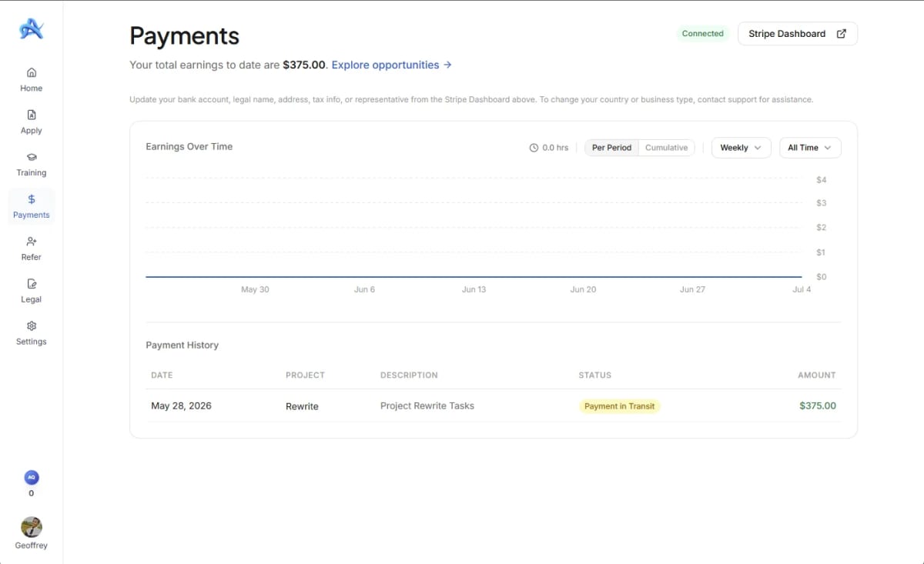Open the Weekly interval dropdown

pyautogui.click(x=741, y=148)
